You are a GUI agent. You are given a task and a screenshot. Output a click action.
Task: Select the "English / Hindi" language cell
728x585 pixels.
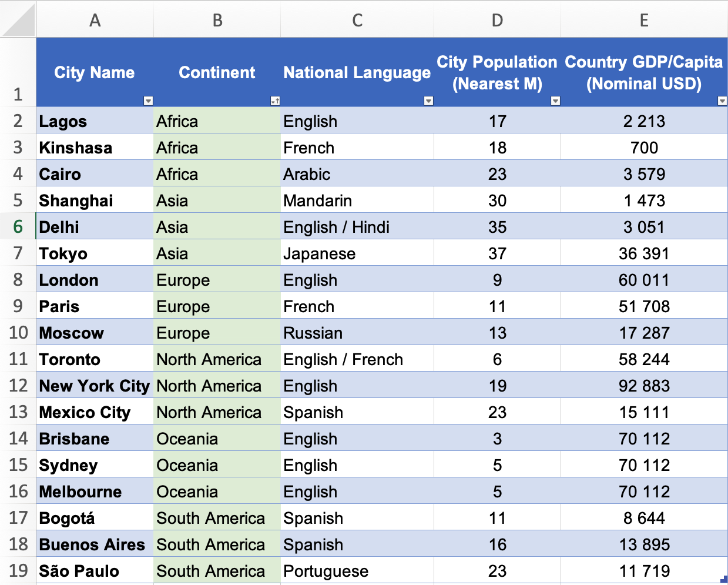click(336, 228)
